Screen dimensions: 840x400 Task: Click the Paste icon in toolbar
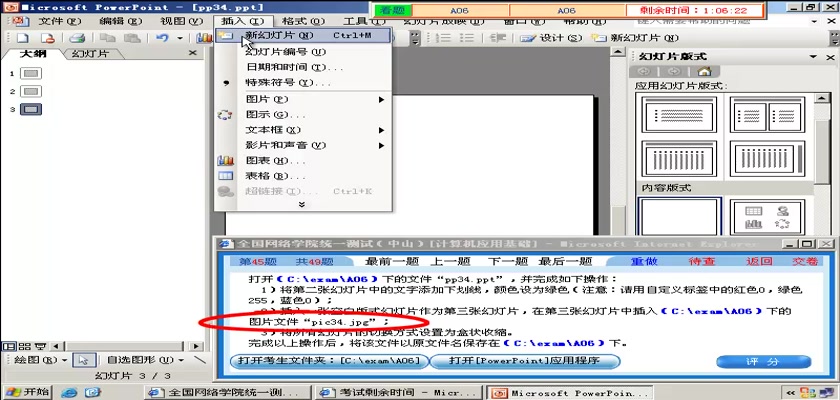[132, 38]
